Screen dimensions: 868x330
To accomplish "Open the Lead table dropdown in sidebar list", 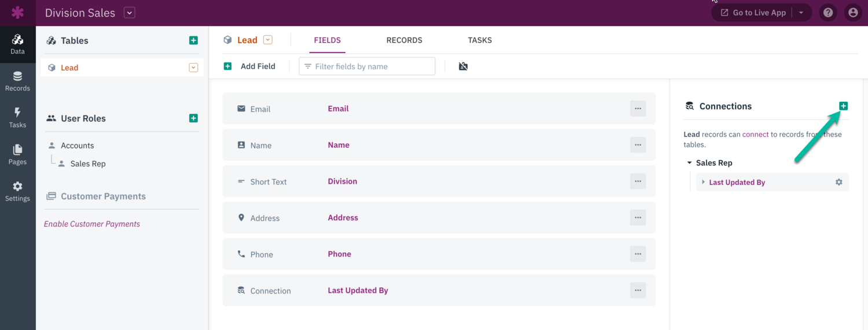I will coord(193,68).
